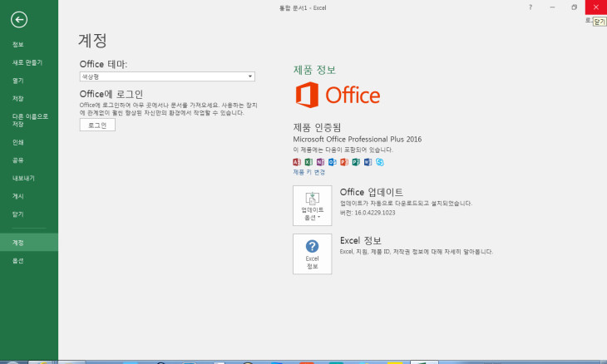This screenshot has width=607, height=364.
Task: Click the green Excel product icon
Action: 308,161
